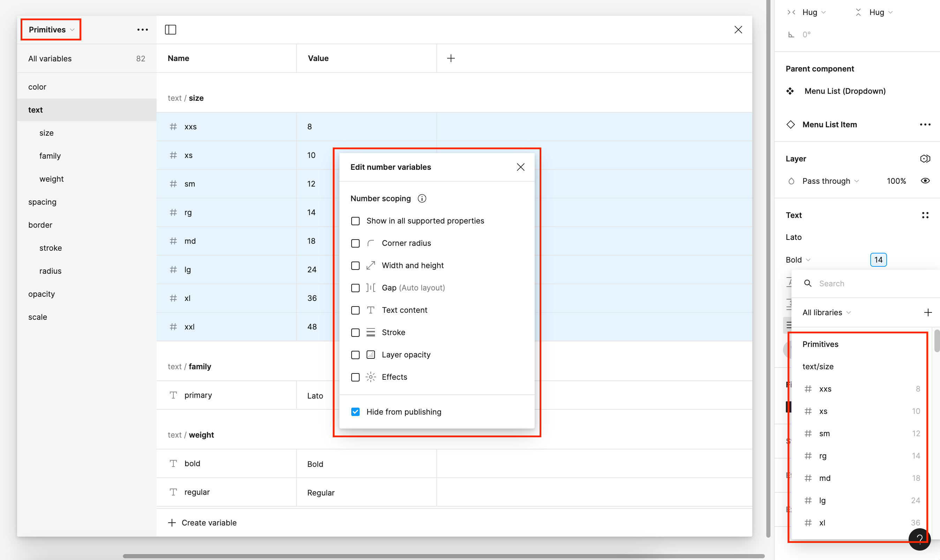Click the number type icon for md
The height and width of the screenshot is (560, 940).
(173, 241)
